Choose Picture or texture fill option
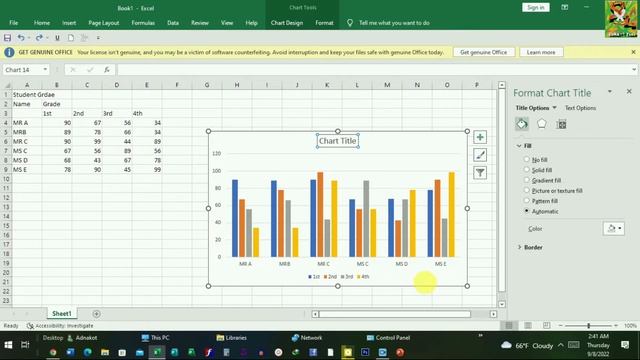 527,190
